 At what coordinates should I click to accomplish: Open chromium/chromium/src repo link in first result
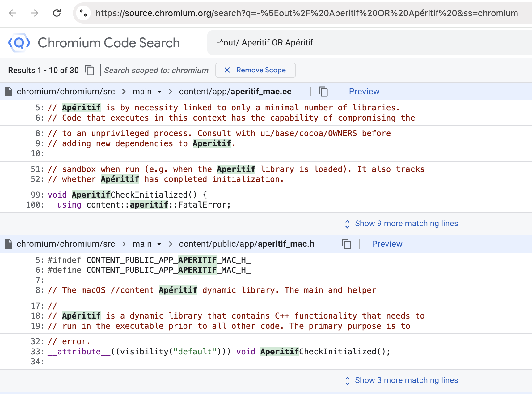66,92
